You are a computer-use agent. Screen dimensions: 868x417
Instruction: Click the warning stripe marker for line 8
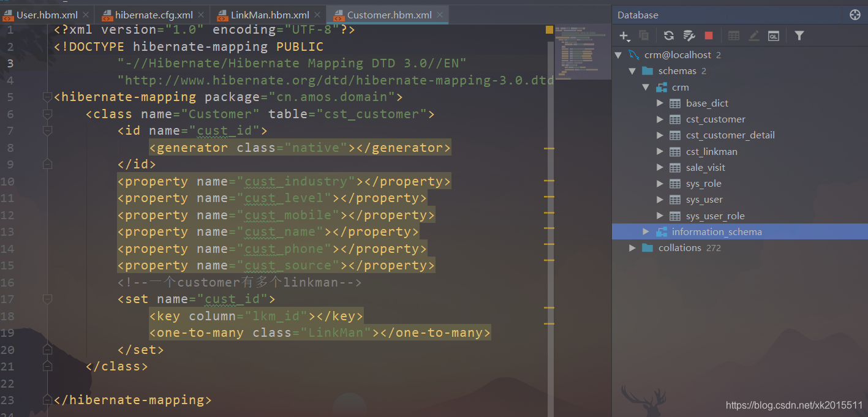point(549,148)
